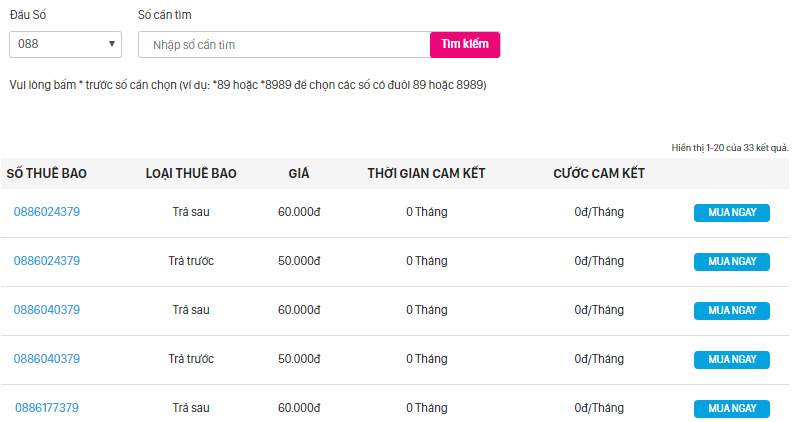Buy 0886024379 Trả sau with MUA NGAY
The image size is (795, 422).
732,213
